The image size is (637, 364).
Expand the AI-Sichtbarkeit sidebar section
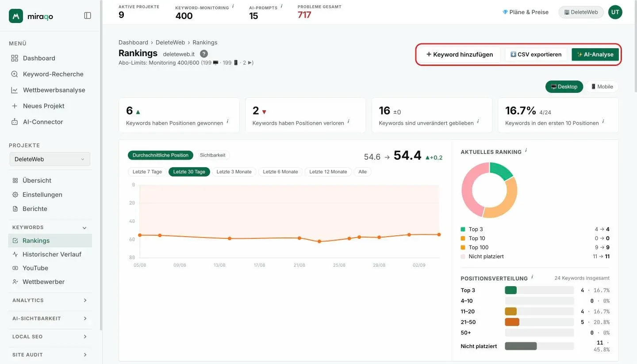point(85,318)
